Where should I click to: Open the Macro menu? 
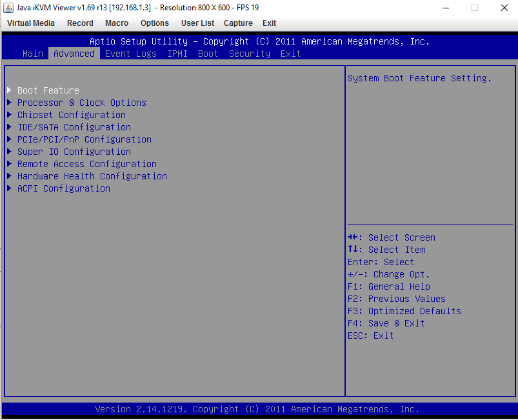[117, 23]
